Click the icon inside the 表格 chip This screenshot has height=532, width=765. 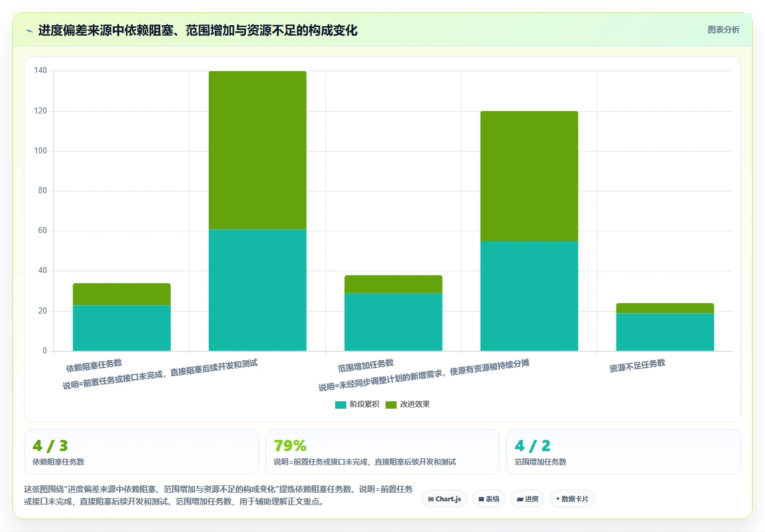[481, 499]
